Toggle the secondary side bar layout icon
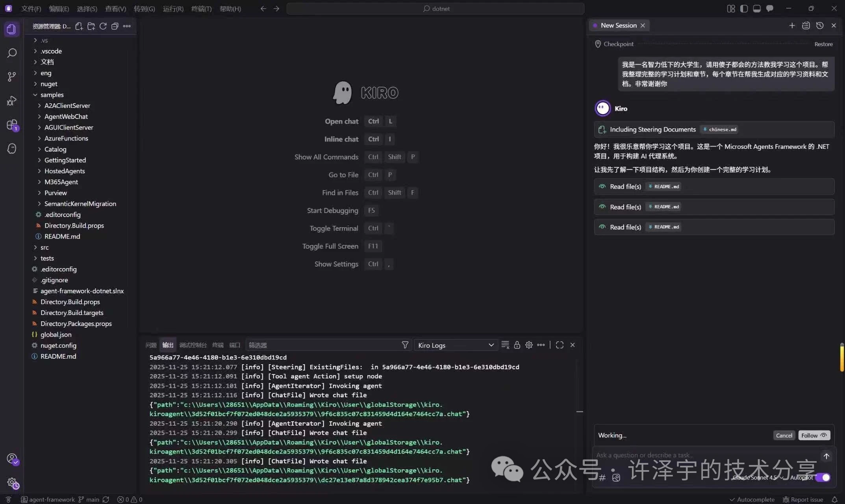Image resolution: width=845 pixels, height=504 pixels. (769, 9)
